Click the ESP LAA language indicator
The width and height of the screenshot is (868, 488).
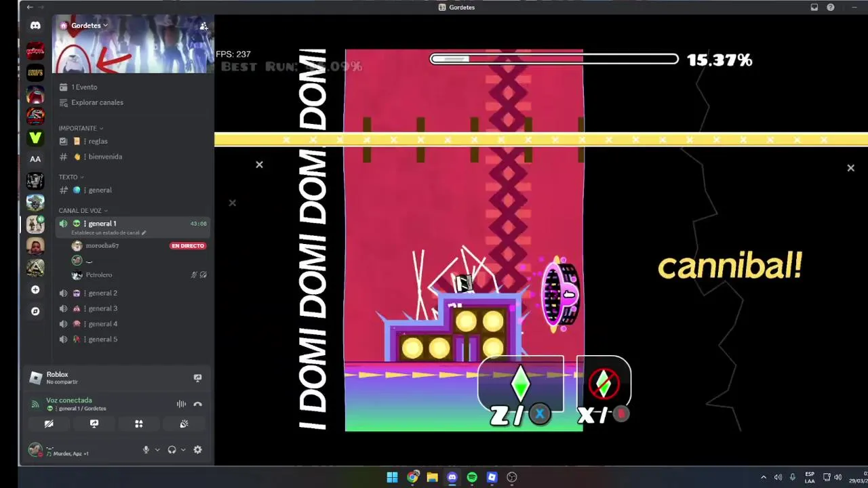pyautogui.click(x=810, y=477)
